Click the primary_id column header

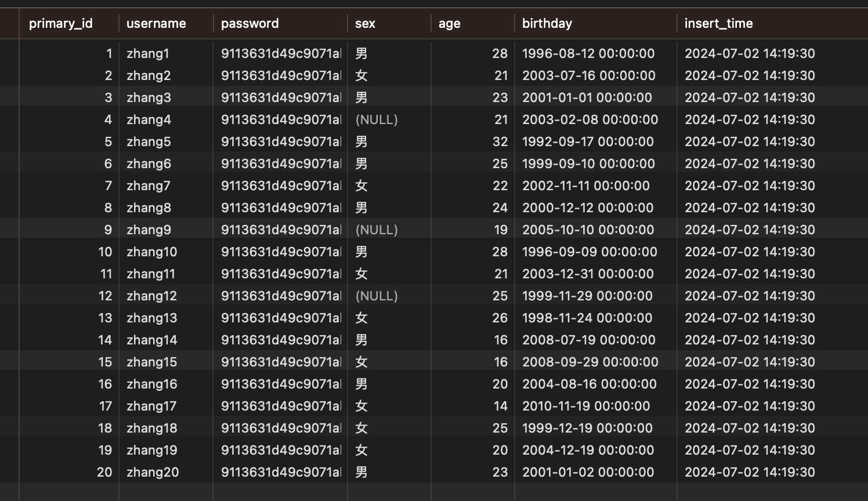(x=61, y=24)
